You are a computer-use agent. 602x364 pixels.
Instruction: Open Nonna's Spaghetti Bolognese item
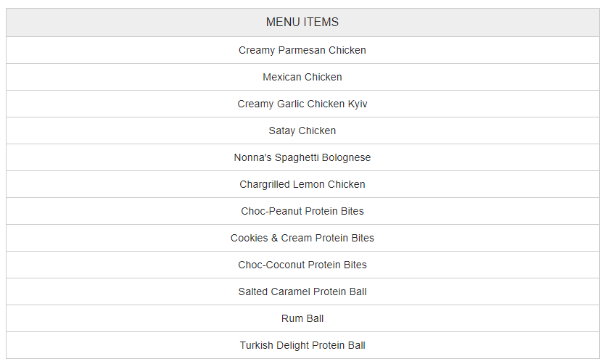pyautogui.click(x=302, y=158)
